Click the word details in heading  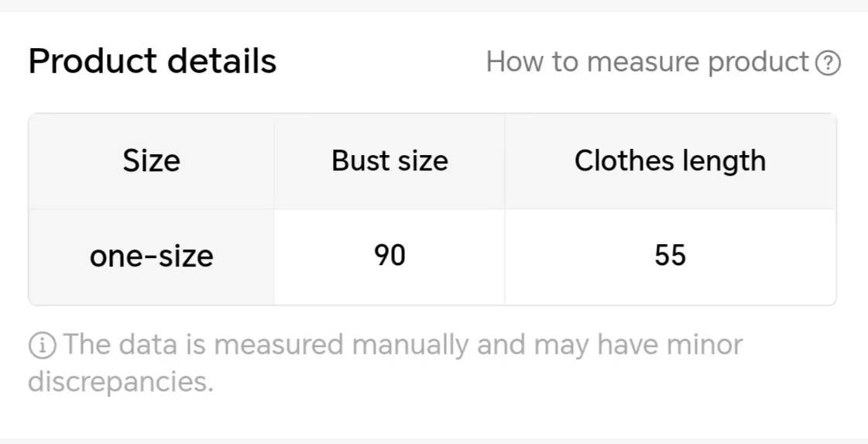point(221,60)
